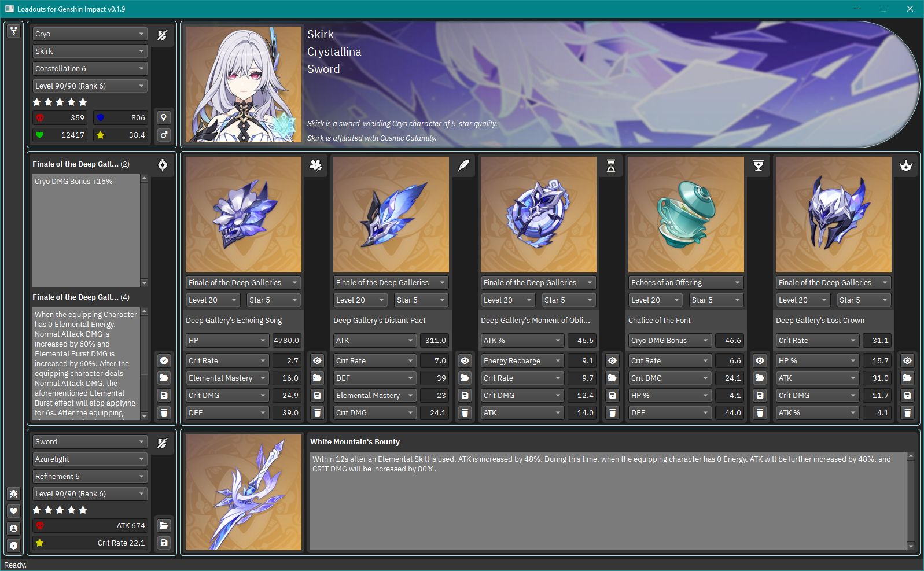Click the Cryo DMG Bonus +15% set bonus text
The width and height of the screenshot is (924, 571).
click(x=74, y=182)
